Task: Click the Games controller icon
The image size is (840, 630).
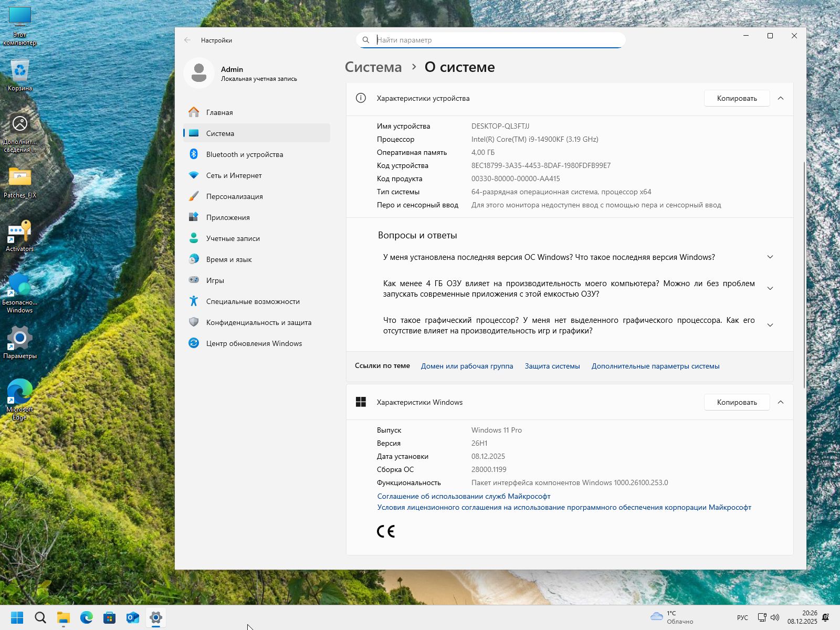Action: point(194,280)
